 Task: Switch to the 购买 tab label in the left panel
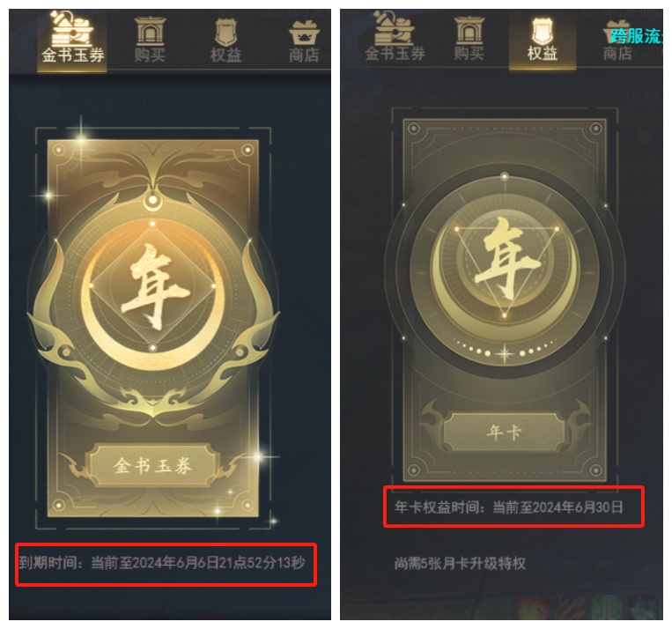pos(150,55)
